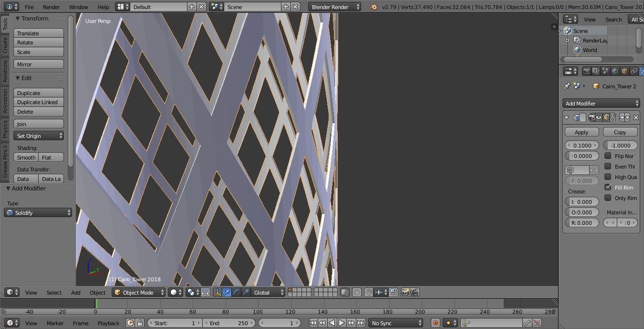Select the rotate manipulator arc icon

point(237,292)
